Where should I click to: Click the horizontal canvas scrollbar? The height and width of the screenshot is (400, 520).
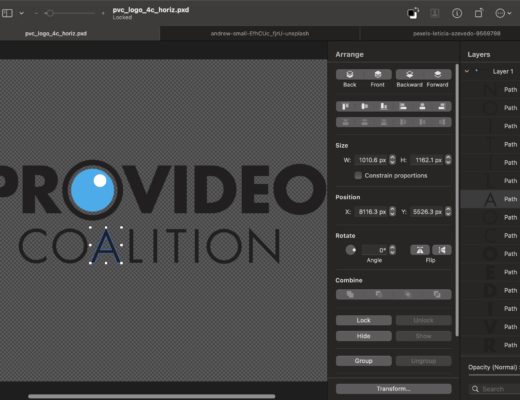pyautogui.click(x=152, y=396)
